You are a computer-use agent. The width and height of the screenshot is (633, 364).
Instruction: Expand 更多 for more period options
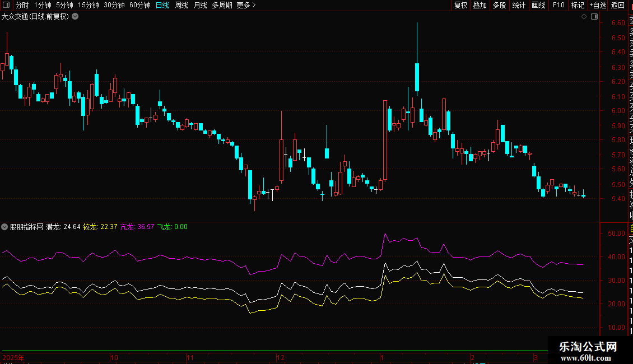246,5
